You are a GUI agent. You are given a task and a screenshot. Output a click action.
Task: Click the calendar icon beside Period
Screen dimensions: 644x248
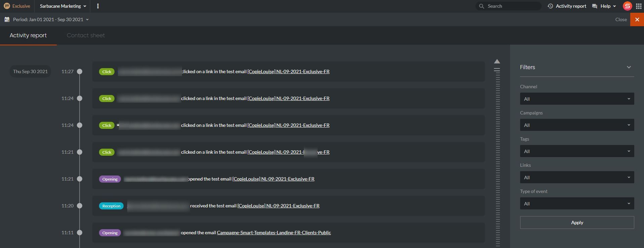[x=7, y=19]
